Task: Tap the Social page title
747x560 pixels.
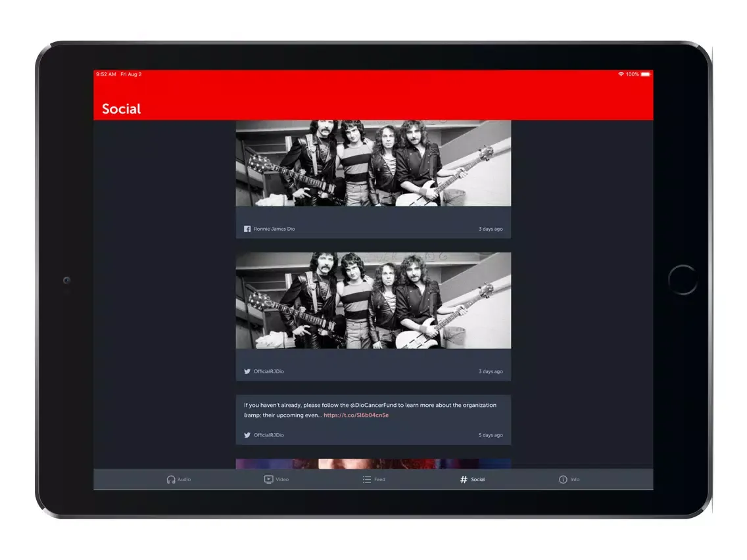Action: click(x=122, y=109)
